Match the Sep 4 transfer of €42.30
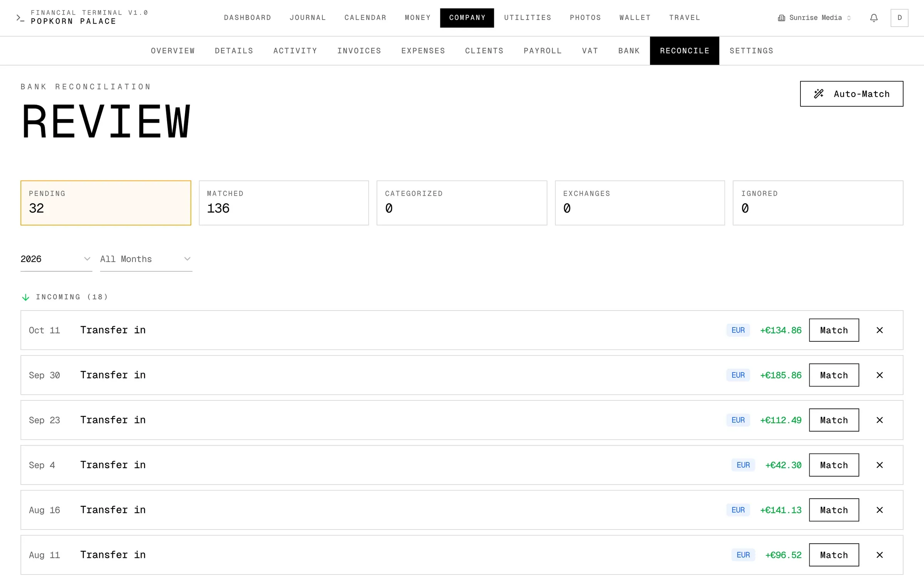 (834, 465)
